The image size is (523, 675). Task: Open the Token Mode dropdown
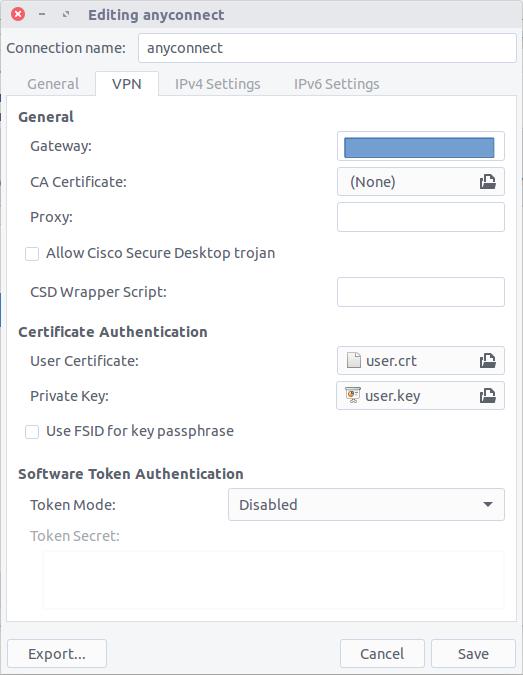(x=366, y=505)
